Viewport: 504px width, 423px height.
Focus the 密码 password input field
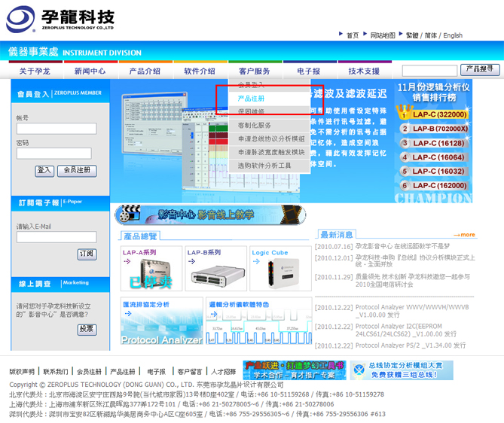pyautogui.click(x=54, y=154)
